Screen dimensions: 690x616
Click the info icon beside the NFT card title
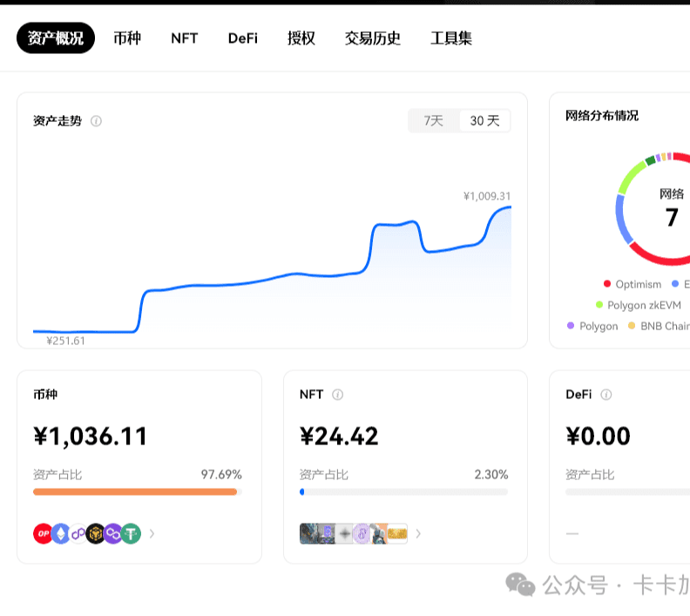[337, 395]
